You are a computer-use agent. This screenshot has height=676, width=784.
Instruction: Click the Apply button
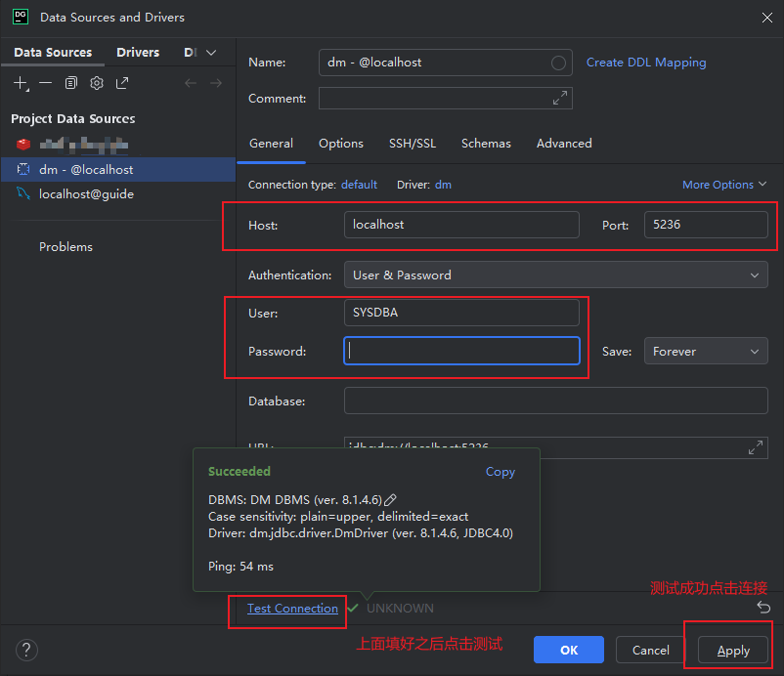733,650
